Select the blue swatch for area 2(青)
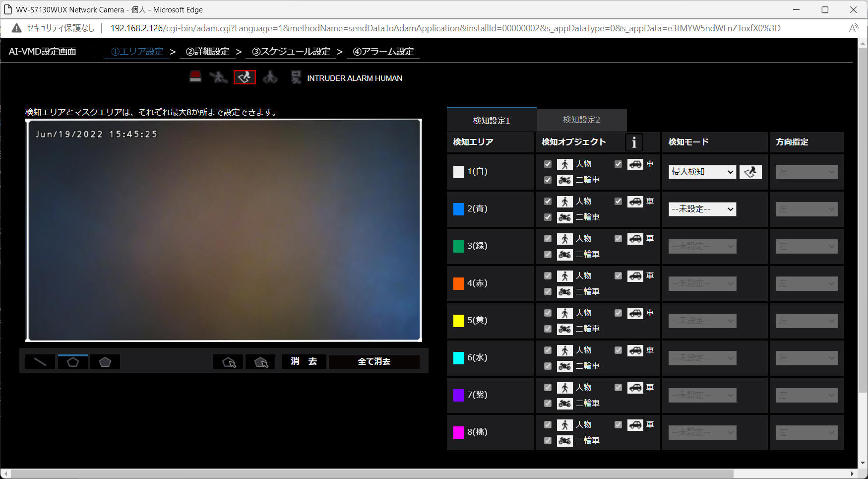 [x=459, y=209]
